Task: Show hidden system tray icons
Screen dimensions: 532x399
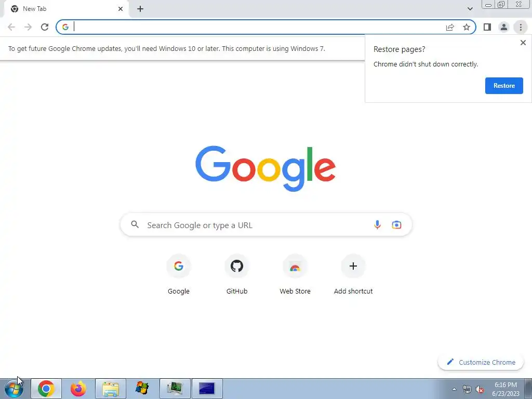Action: coord(454,389)
